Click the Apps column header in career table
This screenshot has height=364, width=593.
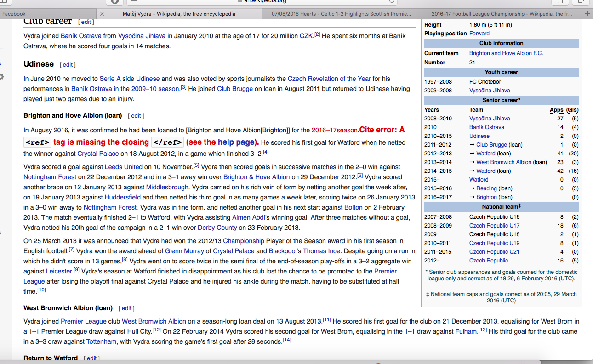pyautogui.click(x=556, y=110)
